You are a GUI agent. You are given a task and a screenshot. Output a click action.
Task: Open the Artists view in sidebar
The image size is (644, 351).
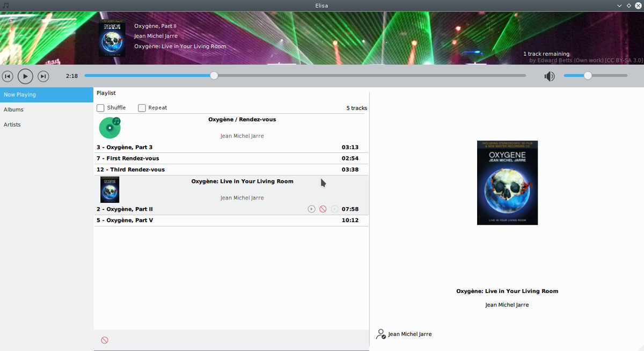pos(12,125)
